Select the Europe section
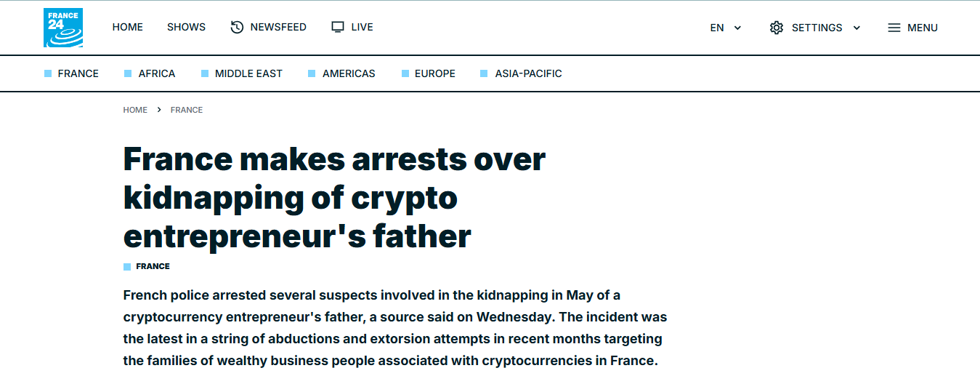The image size is (980, 392). pos(434,73)
